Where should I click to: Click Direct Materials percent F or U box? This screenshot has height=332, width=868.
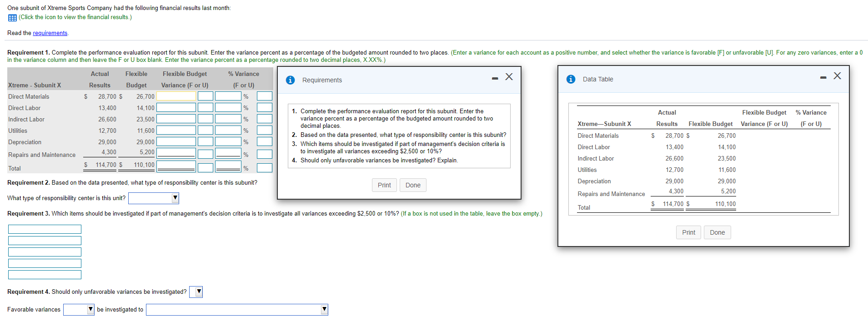pyautogui.click(x=265, y=96)
